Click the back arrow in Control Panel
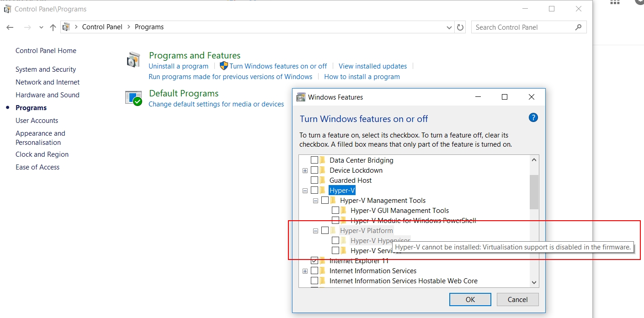Viewport: 644px width, 318px height. coord(10,27)
